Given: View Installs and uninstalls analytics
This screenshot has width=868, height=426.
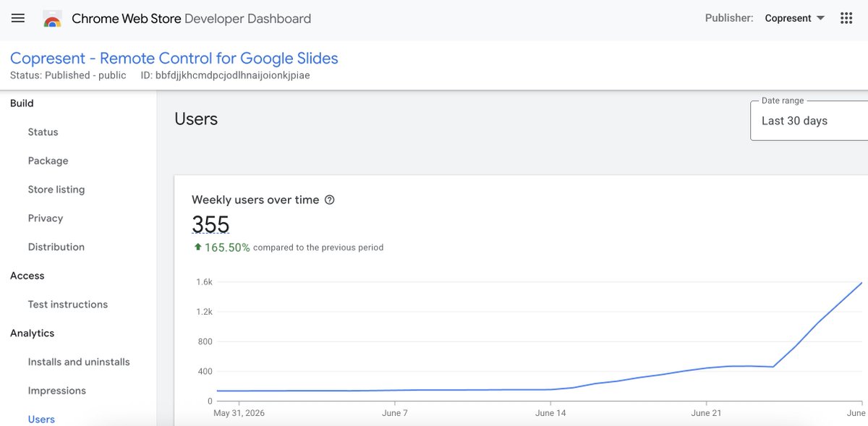Looking at the screenshot, I should tap(79, 362).
